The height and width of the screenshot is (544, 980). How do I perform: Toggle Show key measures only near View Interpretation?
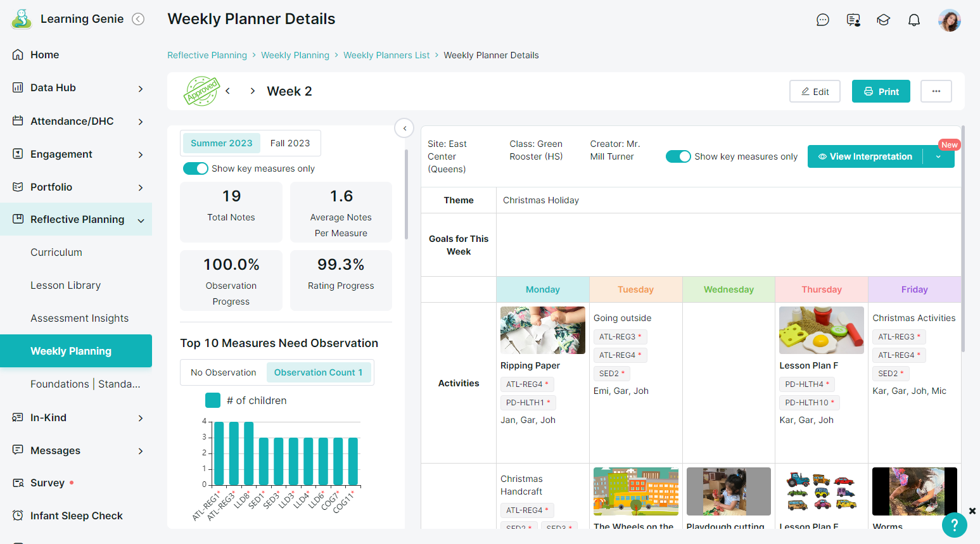[x=678, y=156]
